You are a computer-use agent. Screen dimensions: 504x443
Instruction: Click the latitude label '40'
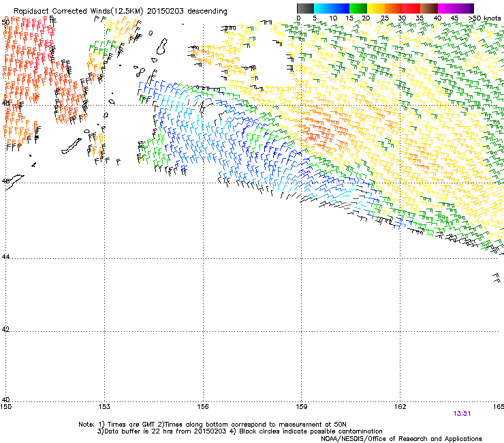click(x=5, y=399)
